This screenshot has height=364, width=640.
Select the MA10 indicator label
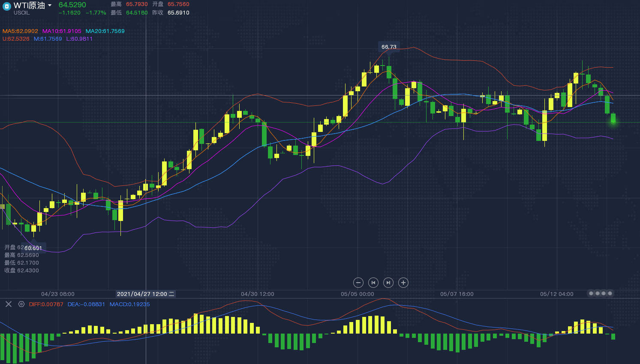click(62, 31)
